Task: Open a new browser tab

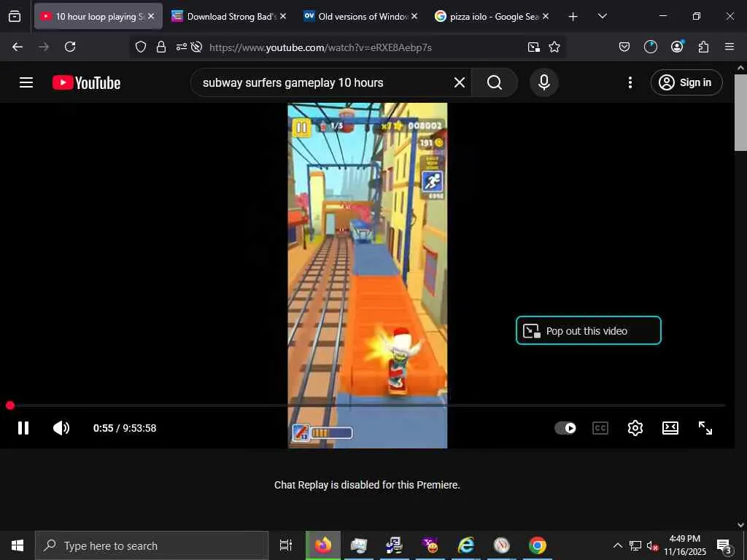Action: 573,17
